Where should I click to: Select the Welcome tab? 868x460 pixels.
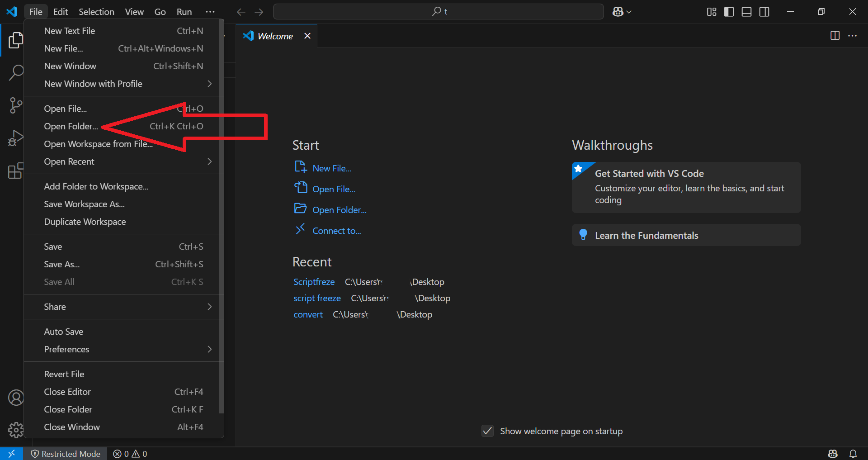click(276, 36)
